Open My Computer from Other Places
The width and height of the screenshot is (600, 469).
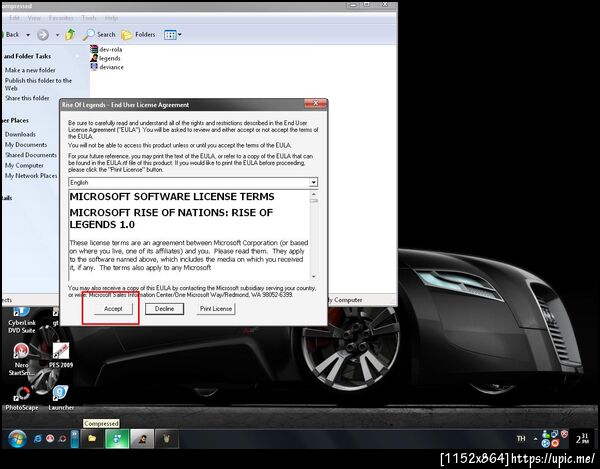pos(24,165)
